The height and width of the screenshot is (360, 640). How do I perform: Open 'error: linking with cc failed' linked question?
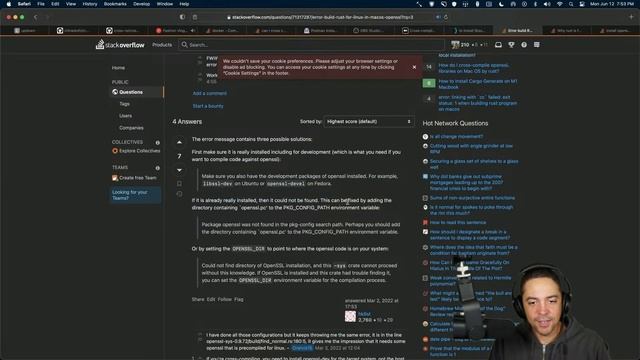pyautogui.click(x=478, y=103)
